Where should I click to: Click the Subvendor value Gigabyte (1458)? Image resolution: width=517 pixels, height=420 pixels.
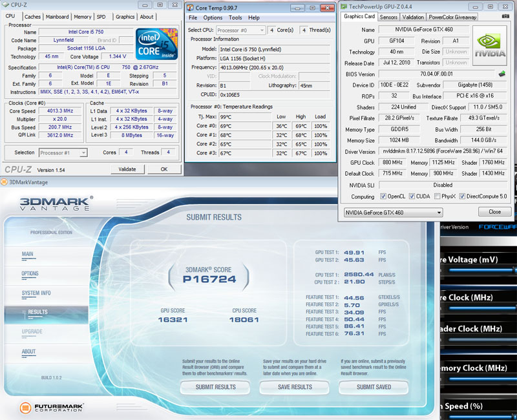click(475, 85)
